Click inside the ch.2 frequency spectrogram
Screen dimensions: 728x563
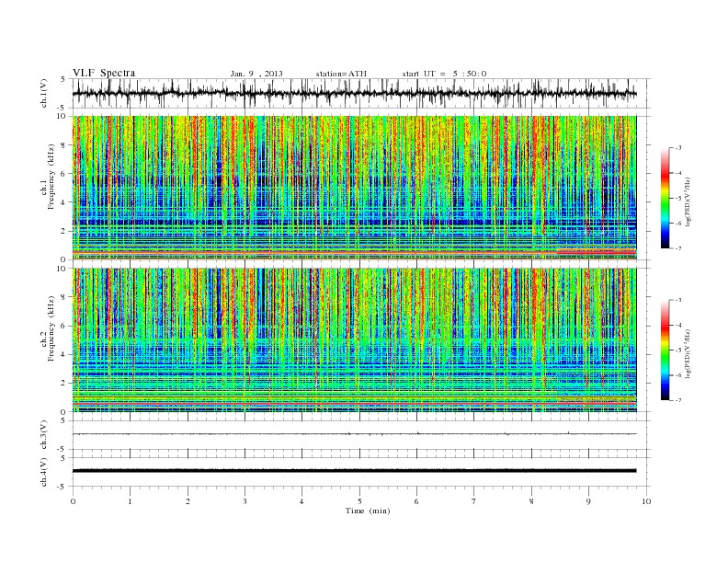(x=354, y=339)
